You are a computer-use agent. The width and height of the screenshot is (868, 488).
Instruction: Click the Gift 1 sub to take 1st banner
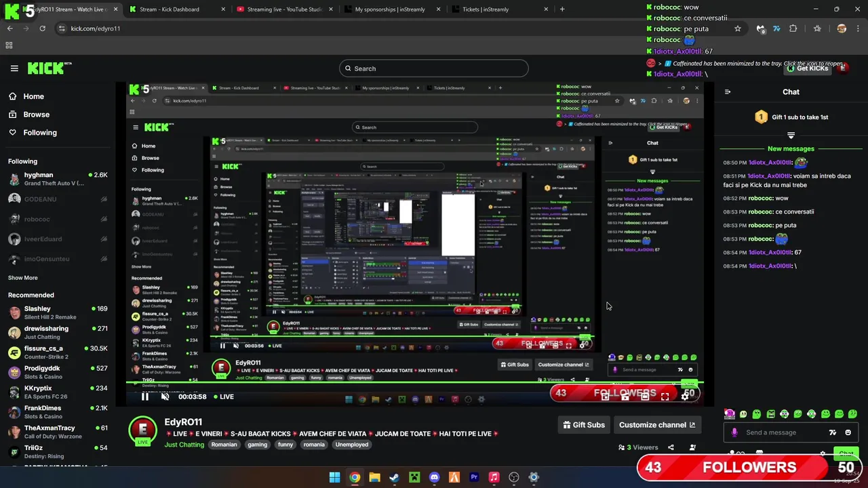tap(791, 117)
